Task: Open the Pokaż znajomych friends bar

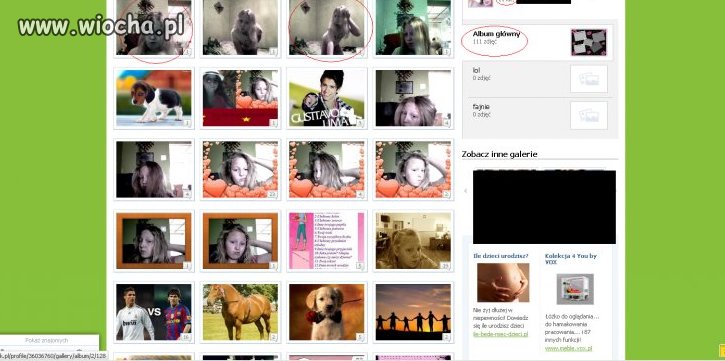Action: [x=47, y=340]
